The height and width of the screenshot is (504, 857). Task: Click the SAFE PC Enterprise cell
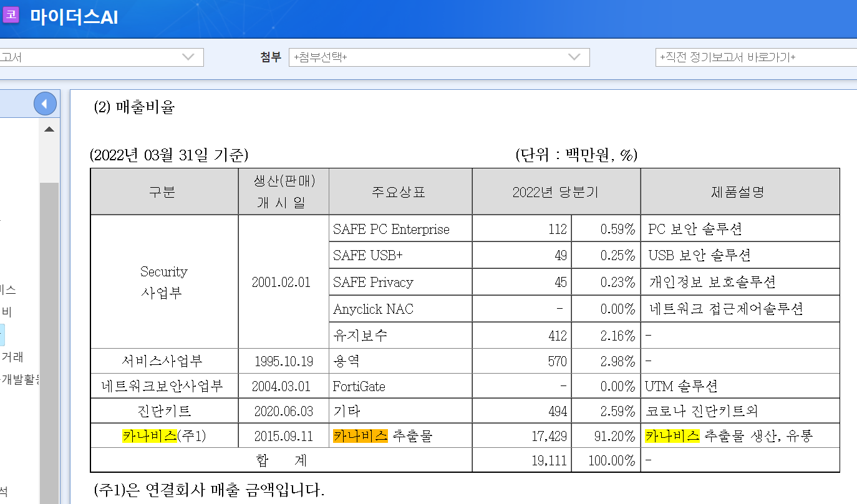tap(400, 229)
